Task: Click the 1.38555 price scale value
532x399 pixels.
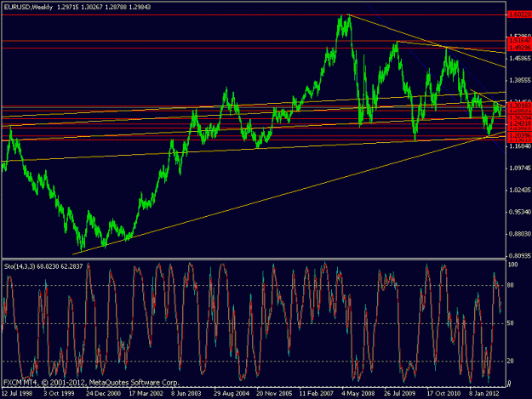Action: pos(520,80)
